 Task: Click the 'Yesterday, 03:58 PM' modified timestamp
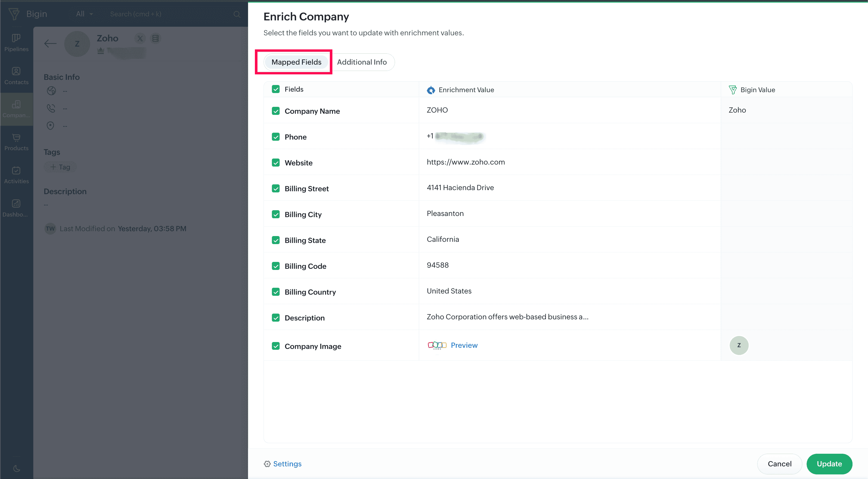152,229
